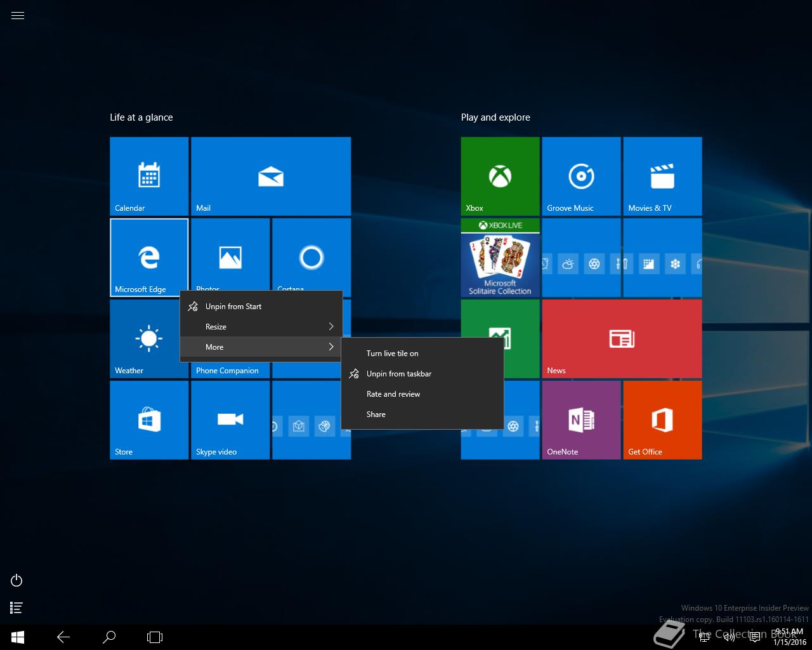Open the All apps list button
The image size is (812, 650).
[x=17, y=607]
